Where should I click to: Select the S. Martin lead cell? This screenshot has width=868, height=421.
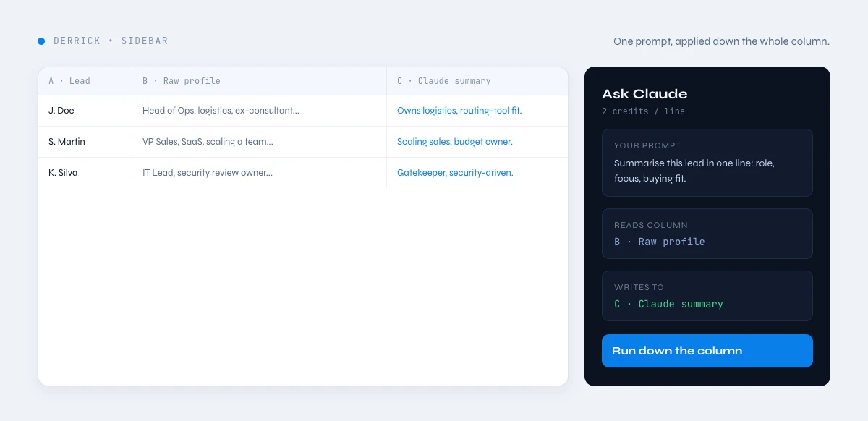(85, 142)
